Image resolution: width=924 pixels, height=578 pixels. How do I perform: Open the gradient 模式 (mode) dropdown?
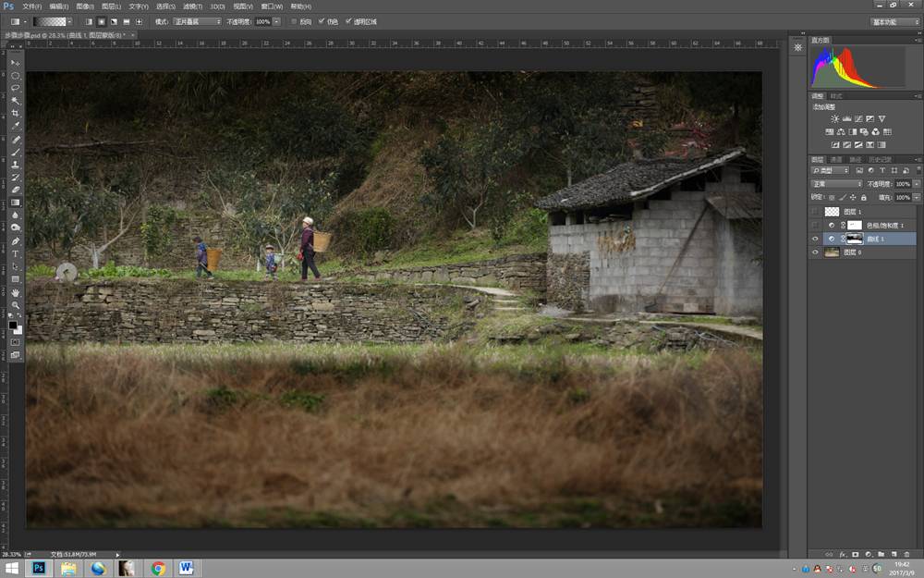click(197, 21)
